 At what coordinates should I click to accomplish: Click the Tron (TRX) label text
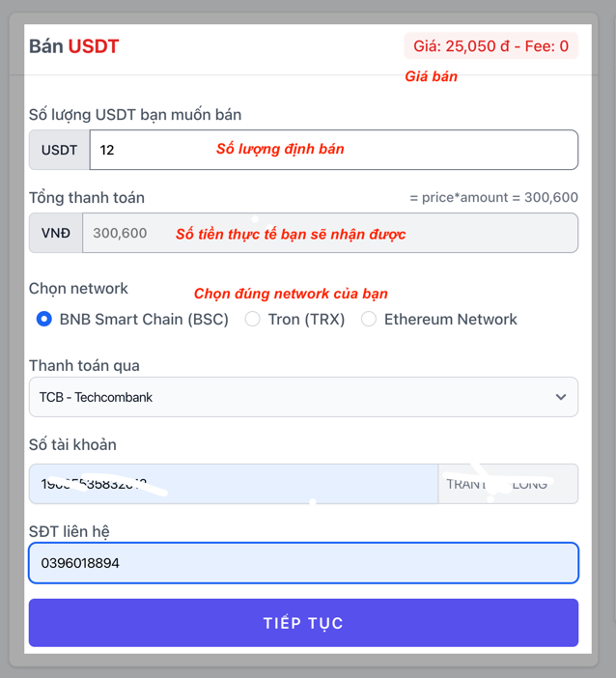click(x=306, y=319)
